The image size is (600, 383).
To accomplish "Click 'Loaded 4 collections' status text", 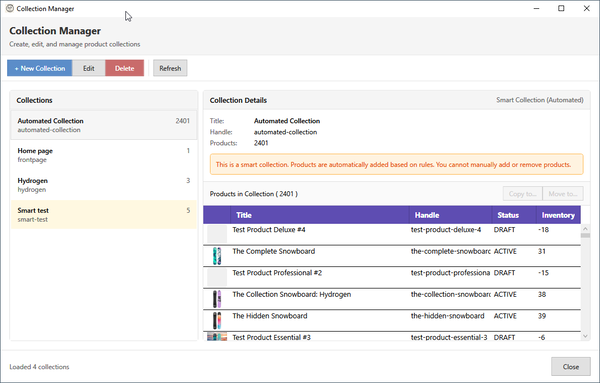I will [x=39, y=367].
